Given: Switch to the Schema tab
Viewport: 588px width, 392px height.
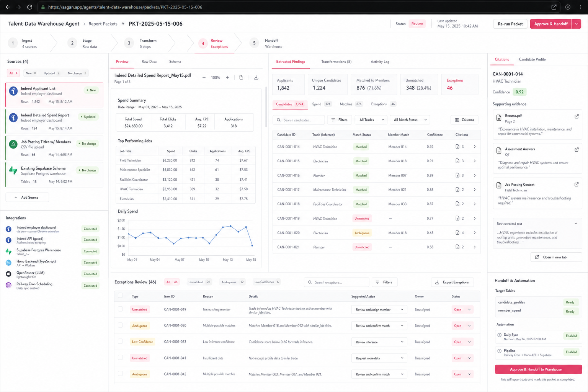Looking at the screenshot, I should (175, 62).
